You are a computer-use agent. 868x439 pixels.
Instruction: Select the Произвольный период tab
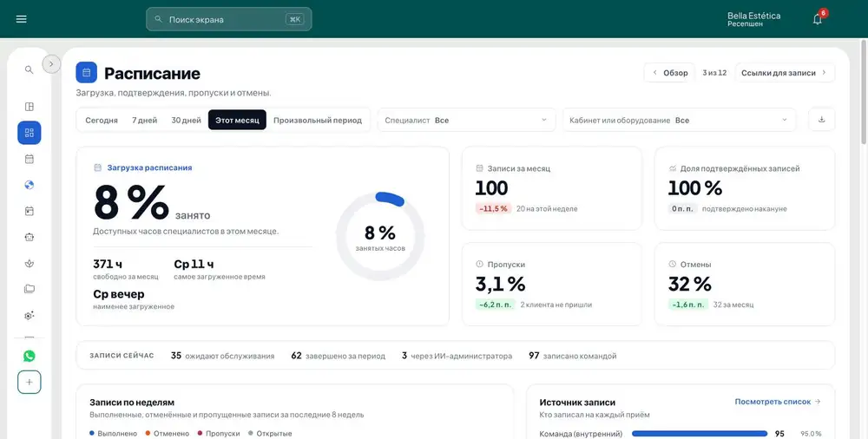click(x=318, y=120)
